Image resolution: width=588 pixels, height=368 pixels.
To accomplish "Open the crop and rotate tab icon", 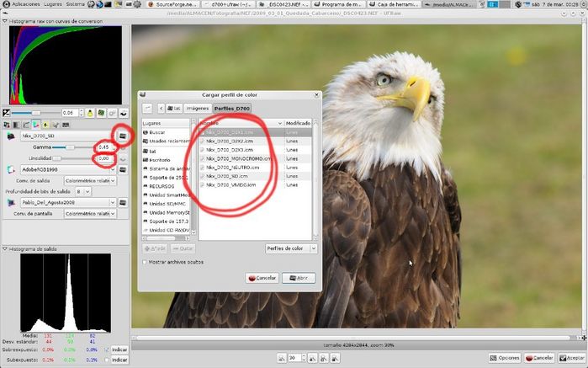I will click(x=56, y=125).
